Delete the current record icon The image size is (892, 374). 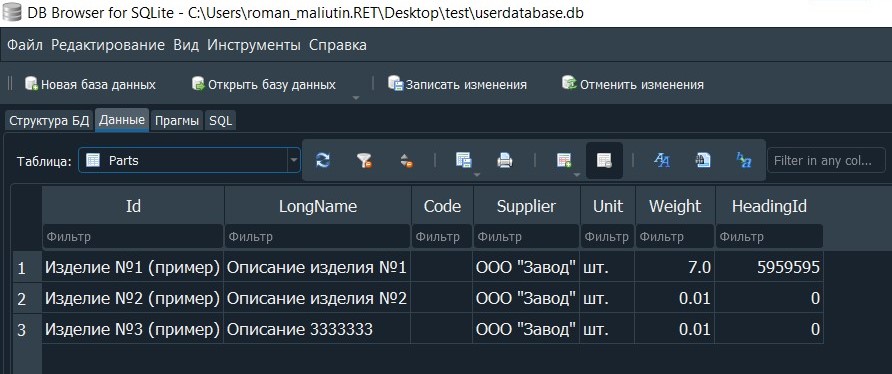604,161
